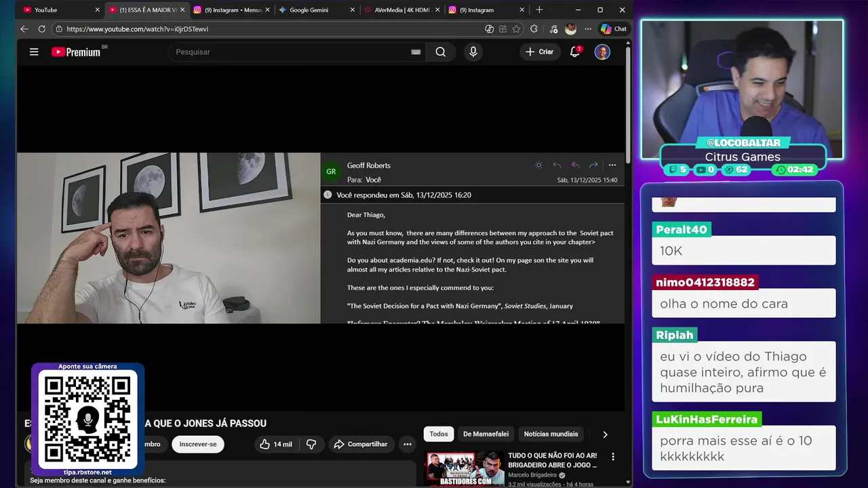Start voice search with microphone
The image size is (868, 488).
(473, 52)
